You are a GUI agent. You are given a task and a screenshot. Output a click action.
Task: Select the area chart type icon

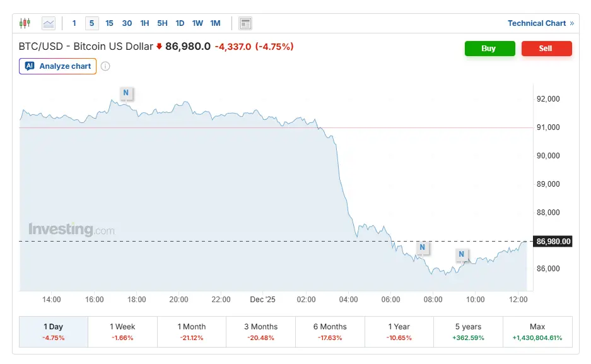point(49,23)
